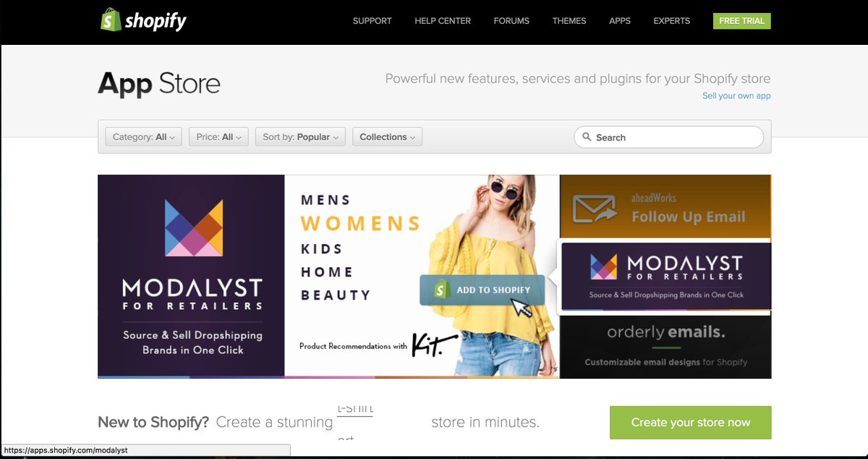The height and width of the screenshot is (459, 868).
Task: Click the Add to Shopify button
Action: click(x=482, y=290)
